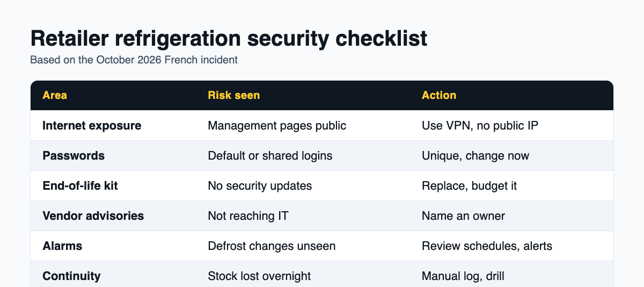This screenshot has height=287, width=644.
Task: Select the 'Stock lost overnight' cell
Action: point(303,274)
